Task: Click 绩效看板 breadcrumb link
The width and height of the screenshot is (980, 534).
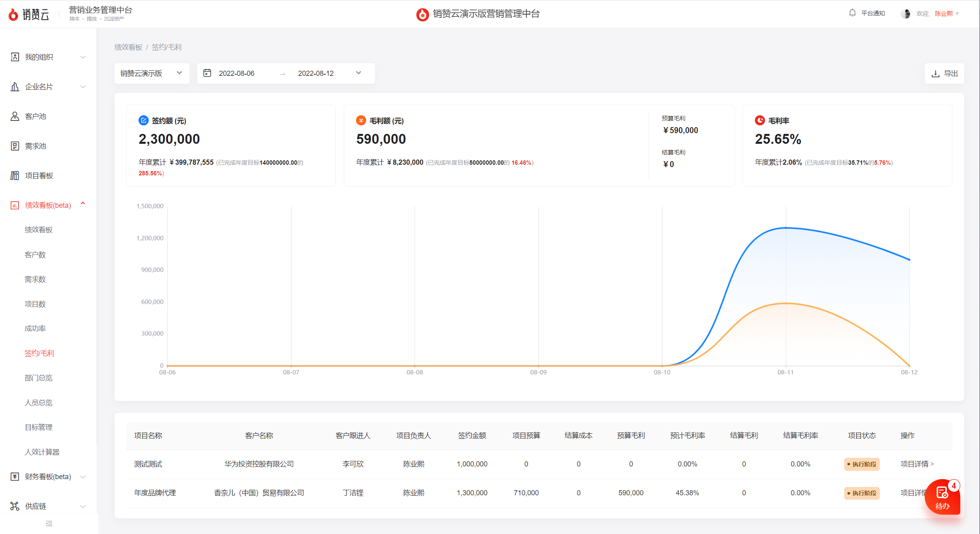Action: (x=128, y=47)
